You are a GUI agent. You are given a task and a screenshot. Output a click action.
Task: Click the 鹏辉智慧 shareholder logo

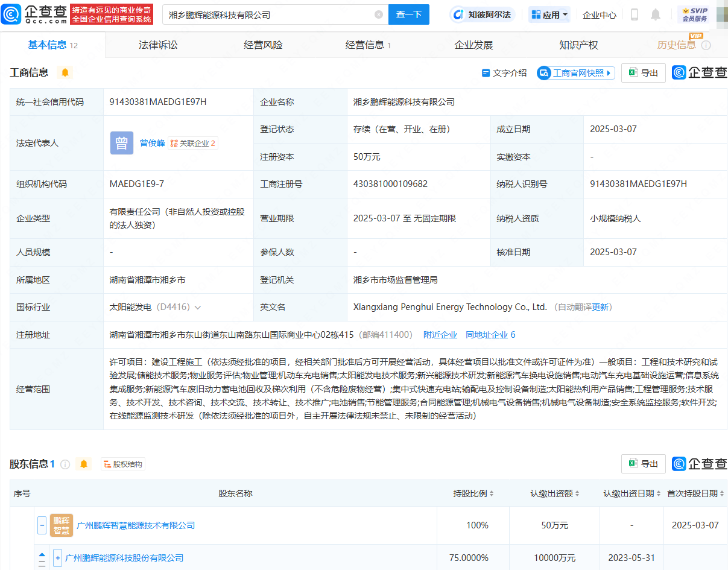click(x=62, y=525)
